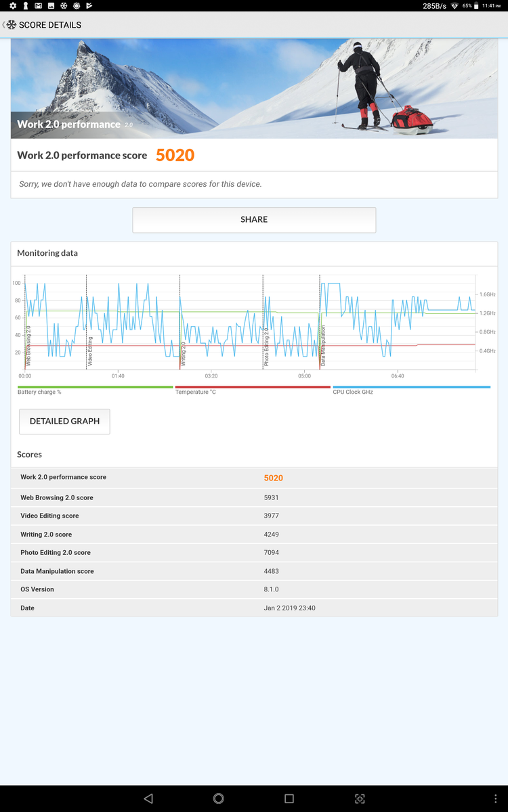Tap the Gmail notification icon in status bar
This screenshot has width=508, height=812.
(x=39, y=5)
